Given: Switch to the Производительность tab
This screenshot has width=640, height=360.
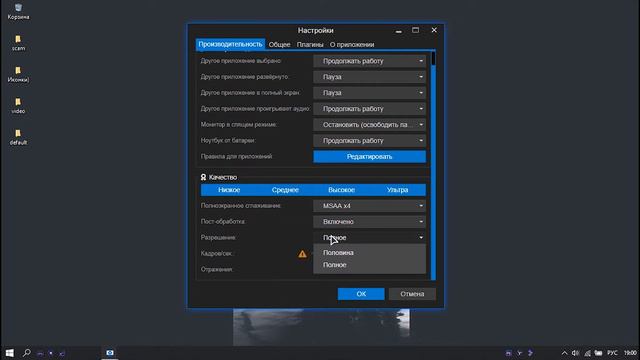Looking at the screenshot, I should click(x=230, y=44).
